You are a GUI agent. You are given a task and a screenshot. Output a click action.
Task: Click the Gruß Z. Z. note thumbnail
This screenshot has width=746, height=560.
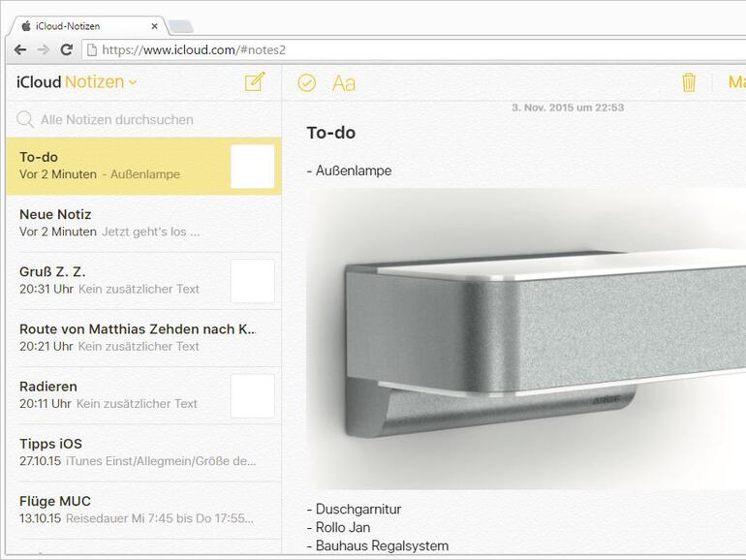click(x=253, y=281)
